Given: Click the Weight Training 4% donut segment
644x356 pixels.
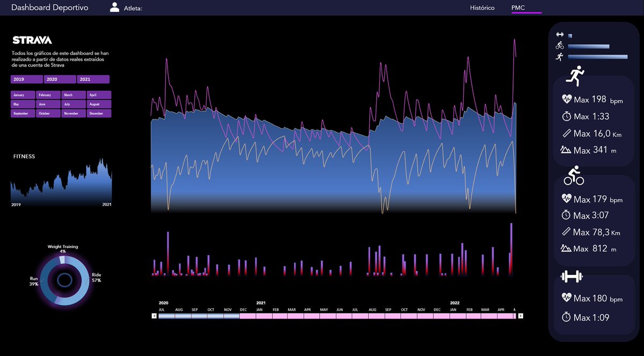Looking at the screenshot, I should click(62, 260).
